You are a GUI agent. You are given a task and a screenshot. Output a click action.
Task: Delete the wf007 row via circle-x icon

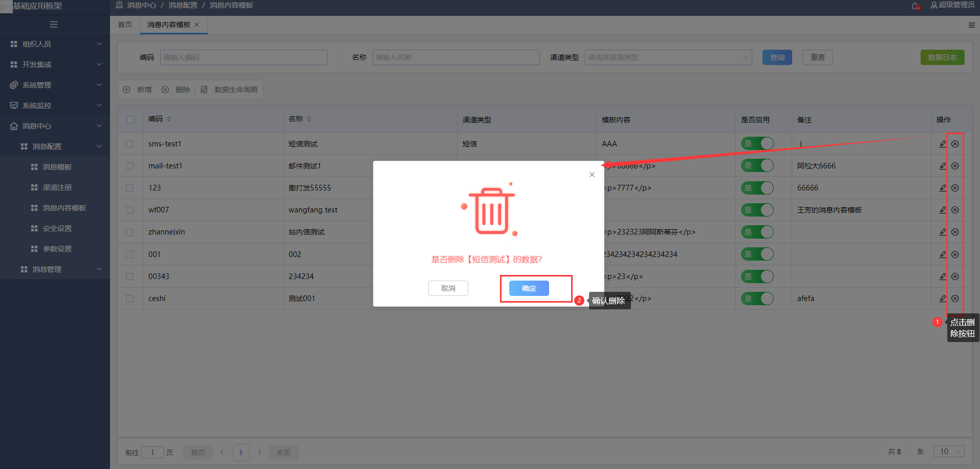tap(955, 210)
